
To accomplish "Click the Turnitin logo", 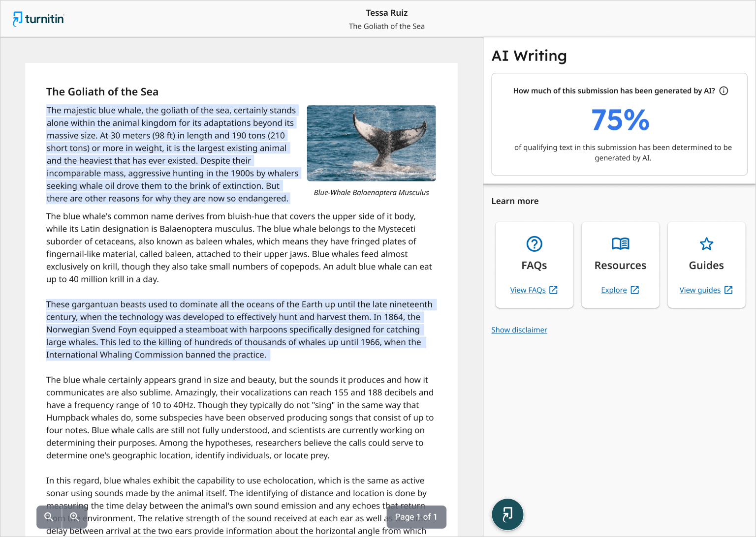I will 38,18.
